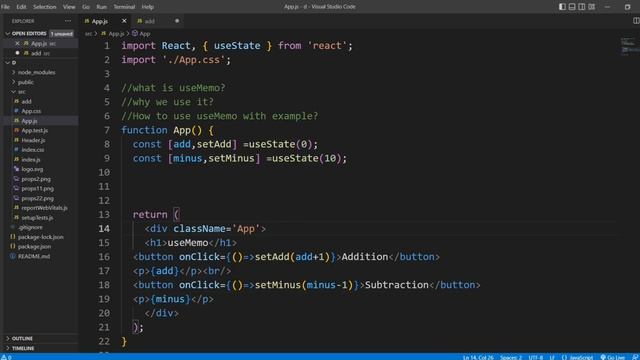Switch to add editor tab
Viewport: 640px width, 360px height.
149,21
